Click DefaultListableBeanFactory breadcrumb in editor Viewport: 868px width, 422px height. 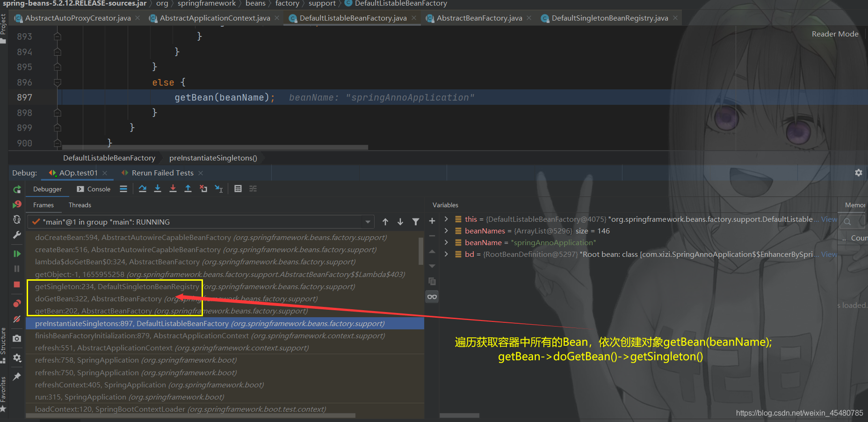point(109,158)
